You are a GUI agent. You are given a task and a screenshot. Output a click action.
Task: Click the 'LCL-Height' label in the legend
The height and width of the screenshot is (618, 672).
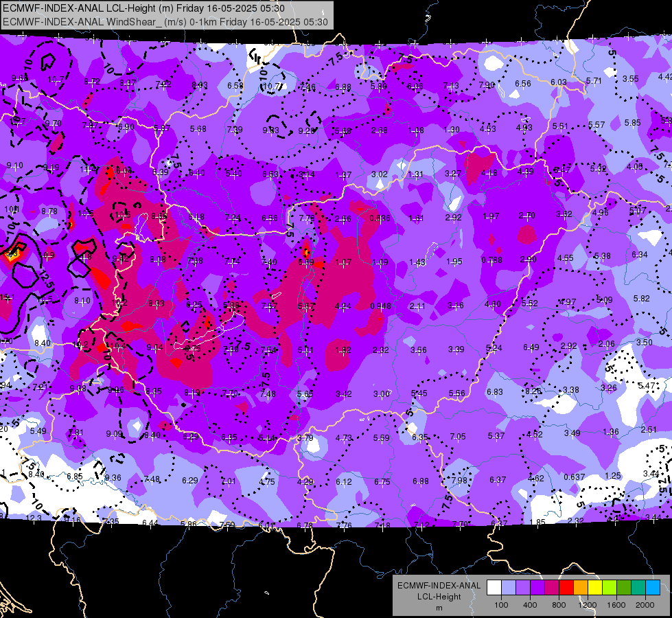(439, 597)
